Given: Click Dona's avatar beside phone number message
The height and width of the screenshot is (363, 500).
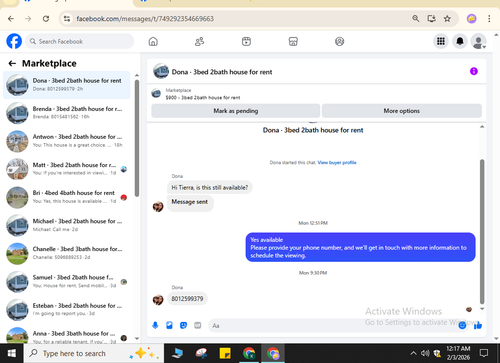Looking at the screenshot, I should (x=158, y=300).
